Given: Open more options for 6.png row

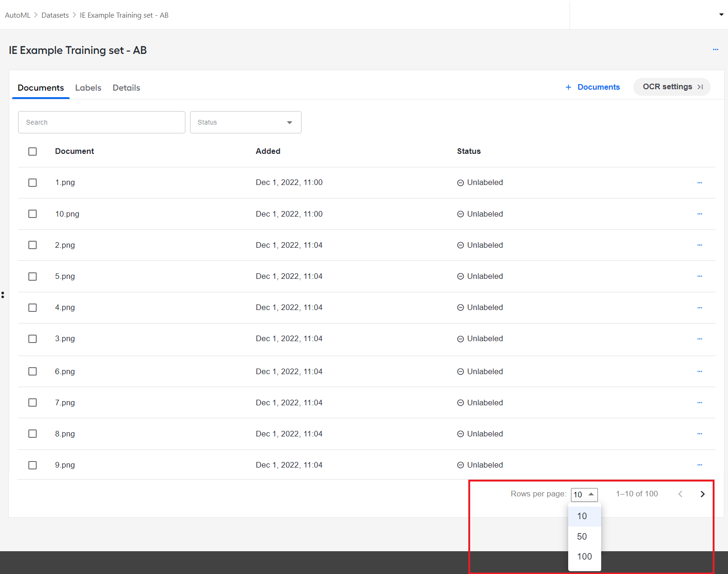Looking at the screenshot, I should 700,371.
